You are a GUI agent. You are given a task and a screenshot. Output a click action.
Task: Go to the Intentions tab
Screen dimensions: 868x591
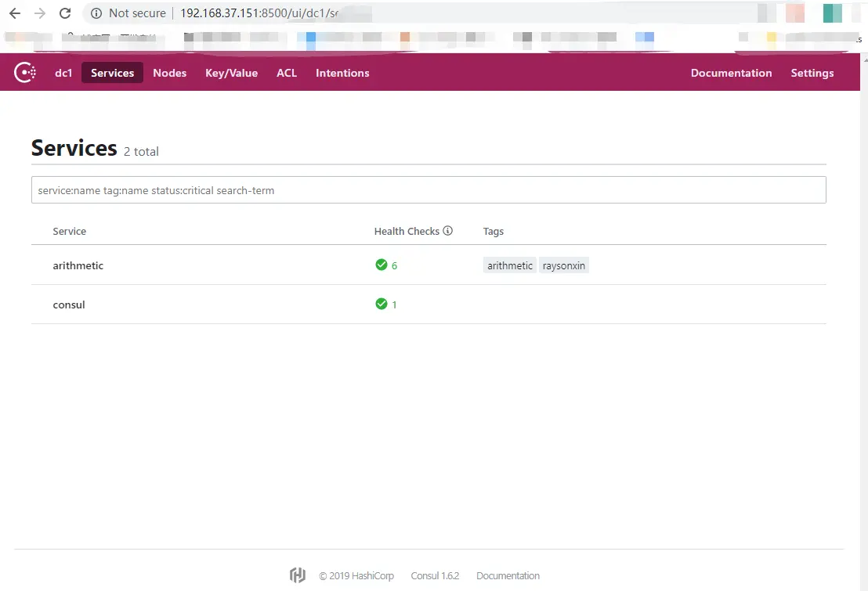tap(342, 73)
